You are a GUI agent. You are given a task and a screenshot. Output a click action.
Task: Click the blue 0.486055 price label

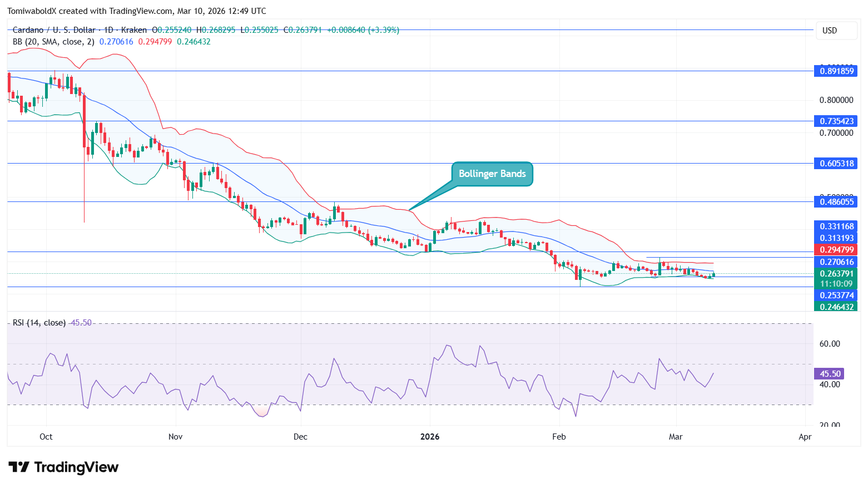click(x=836, y=202)
